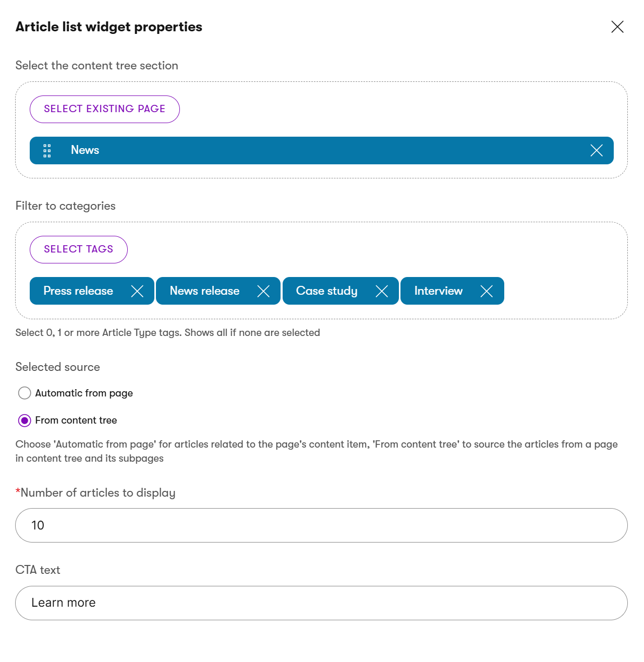Grab the drag handle on News page
The height and width of the screenshot is (662, 644).
(x=47, y=151)
